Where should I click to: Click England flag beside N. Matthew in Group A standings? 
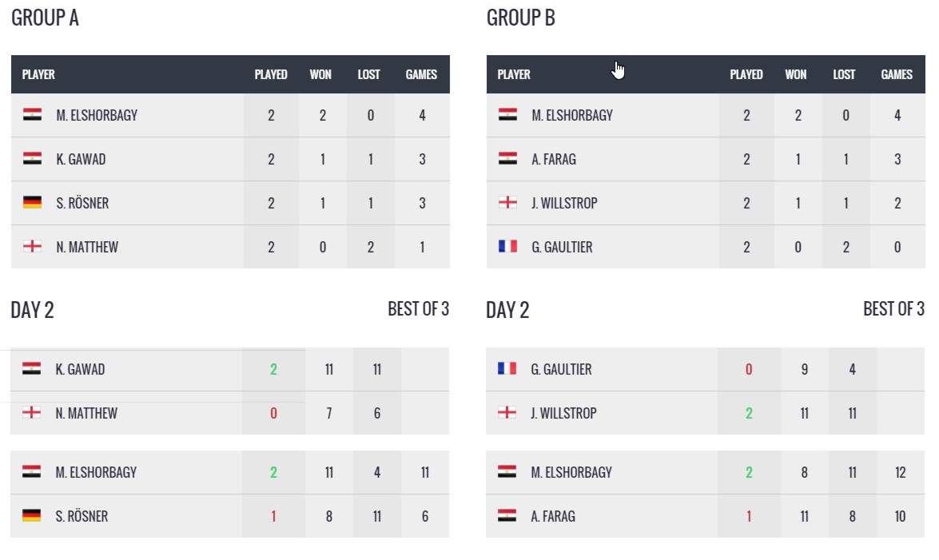[x=32, y=247]
